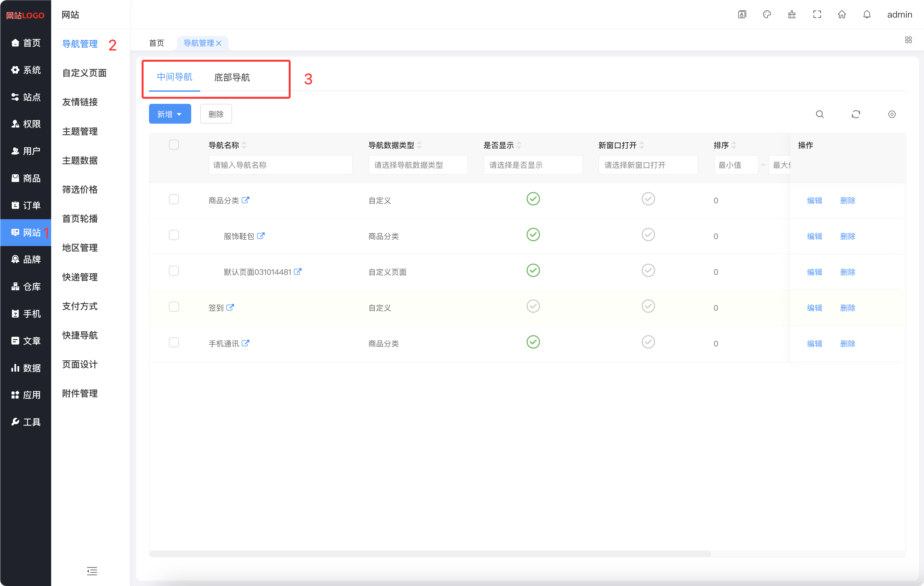
Task: Click the 删除 toolbar button
Action: (216, 114)
